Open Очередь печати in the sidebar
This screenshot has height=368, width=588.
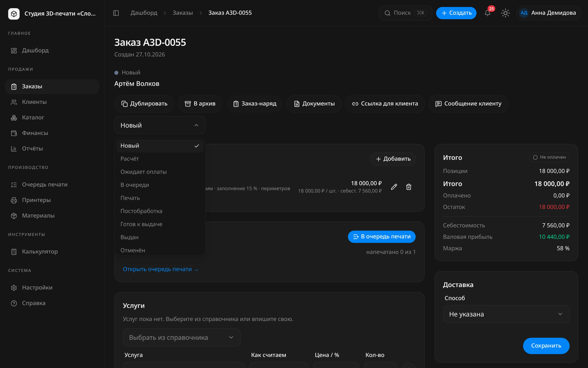click(52, 184)
